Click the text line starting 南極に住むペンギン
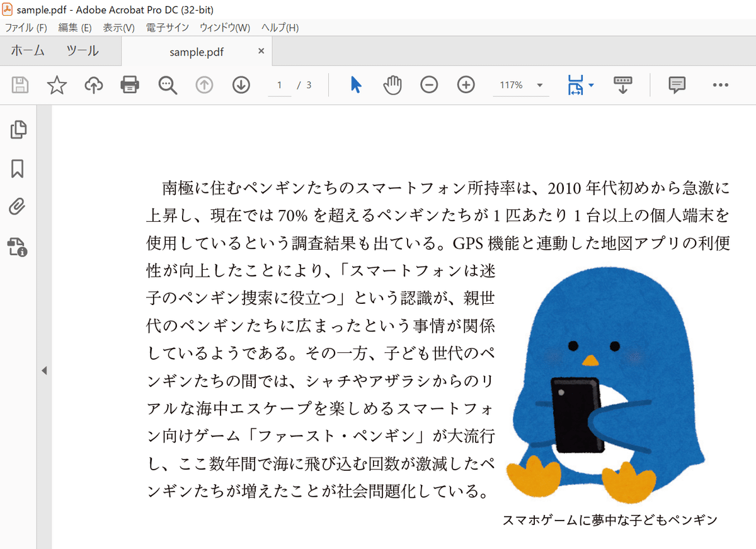The height and width of the screenshot is (549, 756). coord(445,188)
